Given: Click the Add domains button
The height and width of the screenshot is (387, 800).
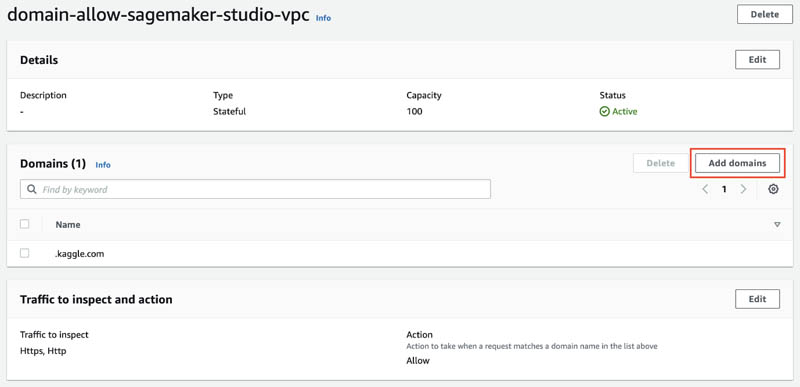Looking at the screenshot, I should 737,163.
